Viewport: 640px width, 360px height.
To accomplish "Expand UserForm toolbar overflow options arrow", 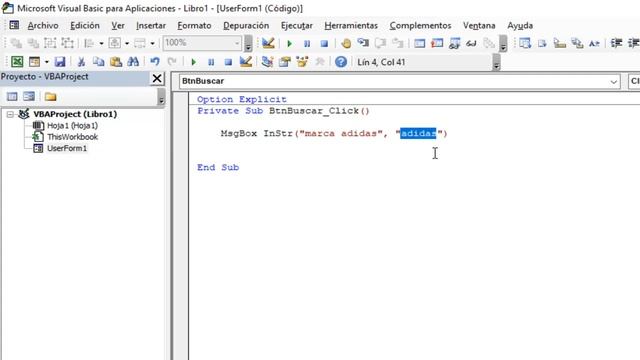I will click(248, 43).
